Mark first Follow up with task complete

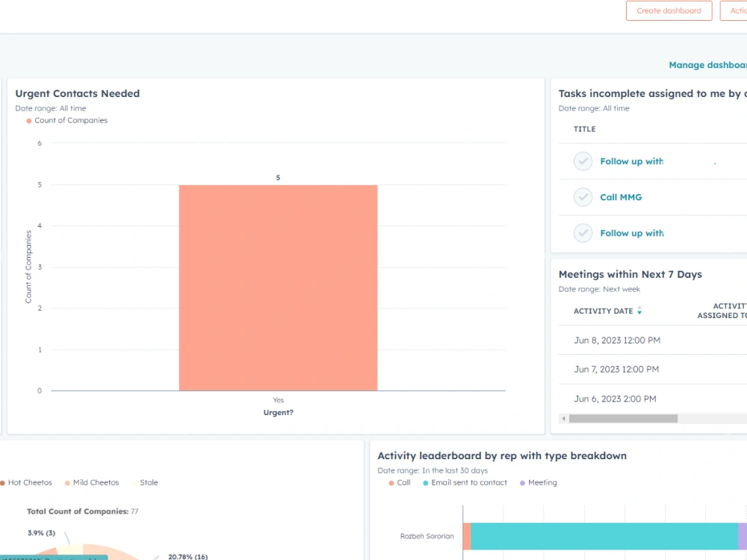tap(583, 161)
